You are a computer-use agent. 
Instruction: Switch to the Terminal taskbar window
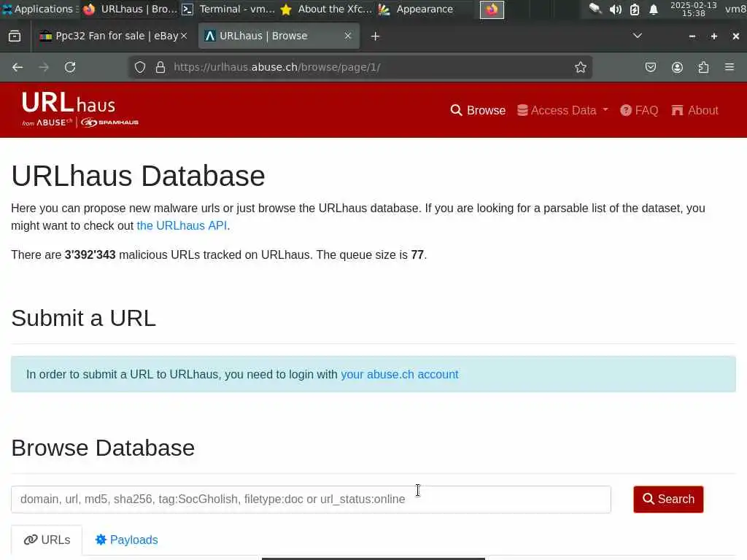(x=228, y=9)
